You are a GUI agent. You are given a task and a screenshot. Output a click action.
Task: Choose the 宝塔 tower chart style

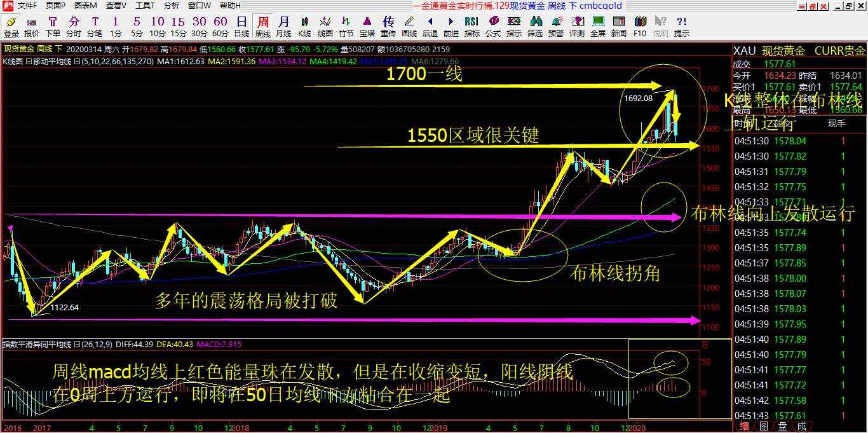(x=367, y=27)
